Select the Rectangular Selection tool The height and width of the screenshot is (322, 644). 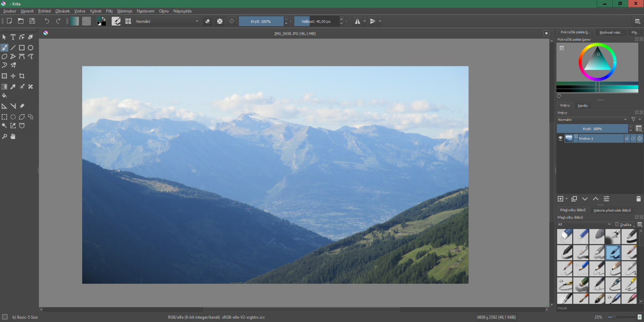[x=4, y=117]
